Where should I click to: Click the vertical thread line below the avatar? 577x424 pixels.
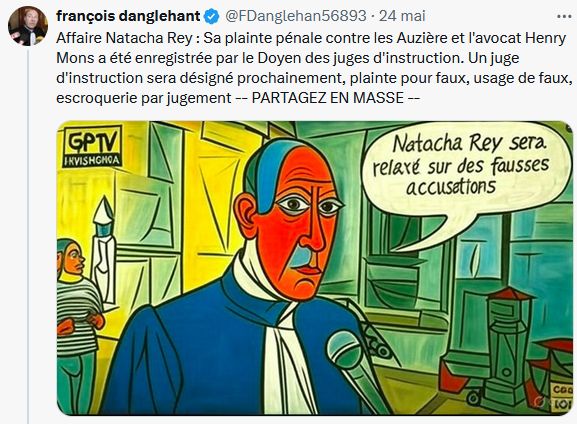click(28, 236)
